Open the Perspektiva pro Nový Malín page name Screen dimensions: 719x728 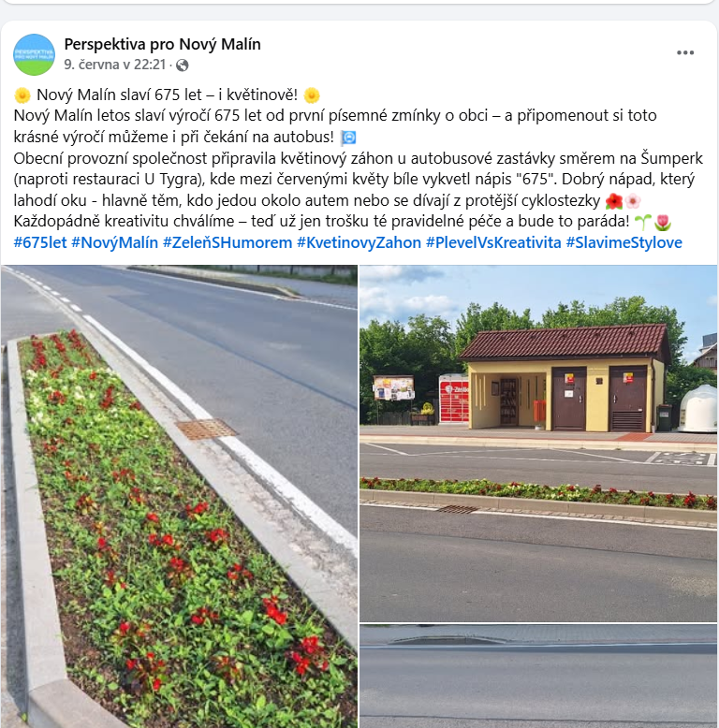162,44
